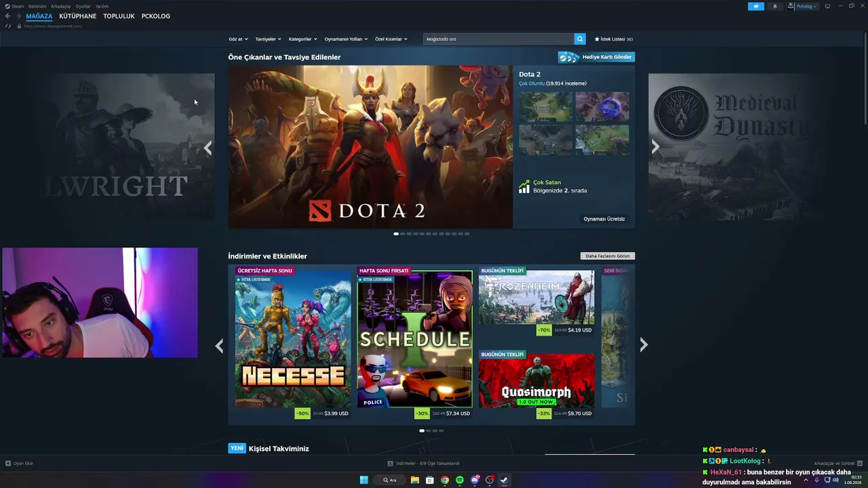The image size is (868, 488).
Task: Open the notifications bell
Action: pos(775,6)
